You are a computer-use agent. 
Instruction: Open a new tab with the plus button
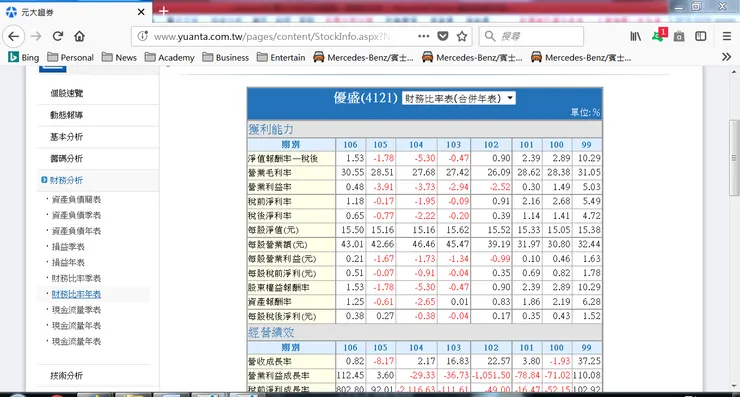click(x=163, y=10)
